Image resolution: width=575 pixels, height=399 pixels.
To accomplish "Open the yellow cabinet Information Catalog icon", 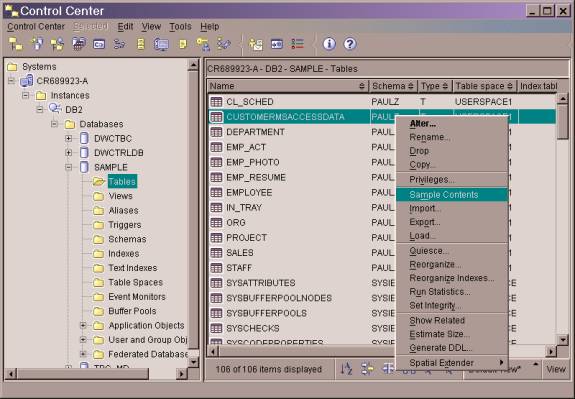I will tap(140, 44).
